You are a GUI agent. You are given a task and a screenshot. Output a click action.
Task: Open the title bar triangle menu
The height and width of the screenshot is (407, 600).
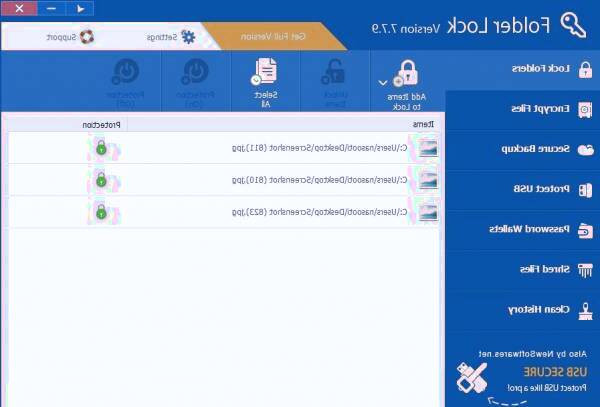(x=80, y=8)
